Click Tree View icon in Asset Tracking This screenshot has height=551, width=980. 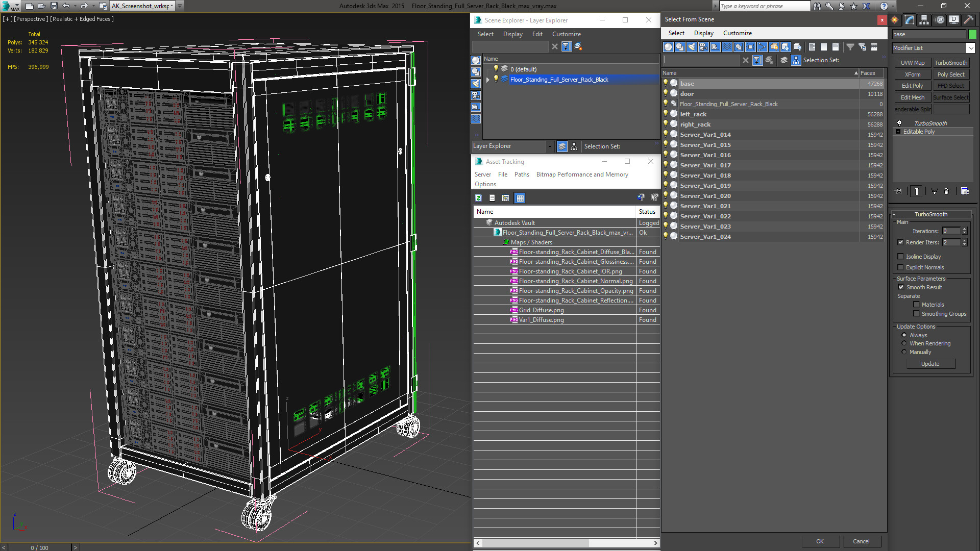(x=506, y=198)
